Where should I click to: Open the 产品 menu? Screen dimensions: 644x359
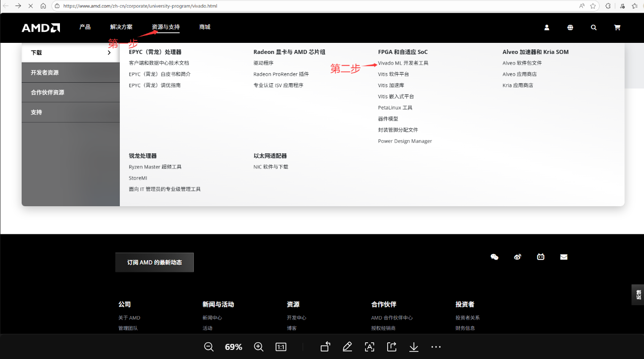coord(85,27)
